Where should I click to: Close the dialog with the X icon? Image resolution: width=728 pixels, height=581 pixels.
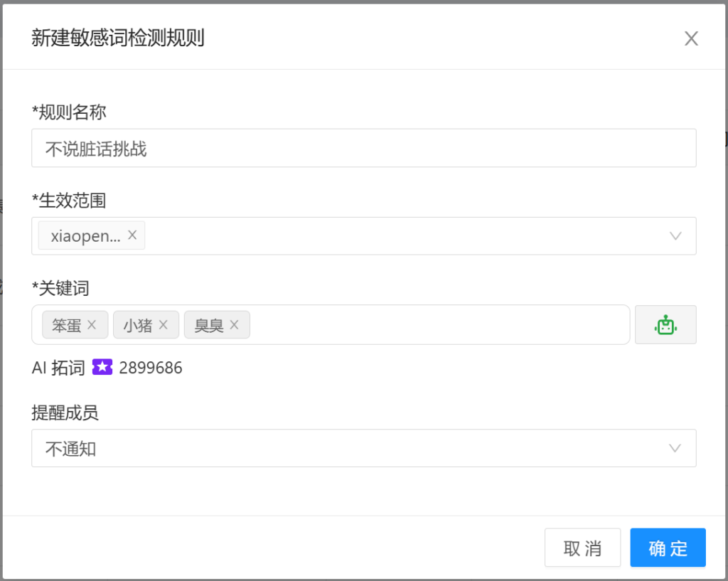[690, 38]
